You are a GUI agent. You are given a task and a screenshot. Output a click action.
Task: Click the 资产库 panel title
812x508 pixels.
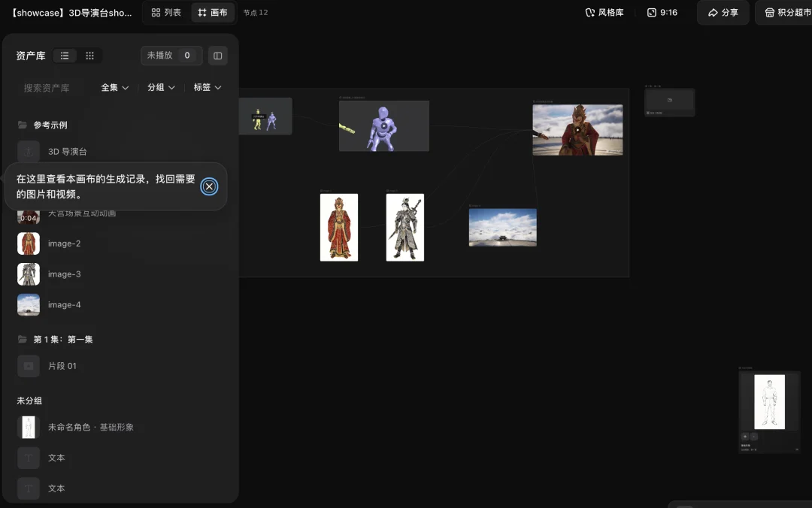[31, 56]
